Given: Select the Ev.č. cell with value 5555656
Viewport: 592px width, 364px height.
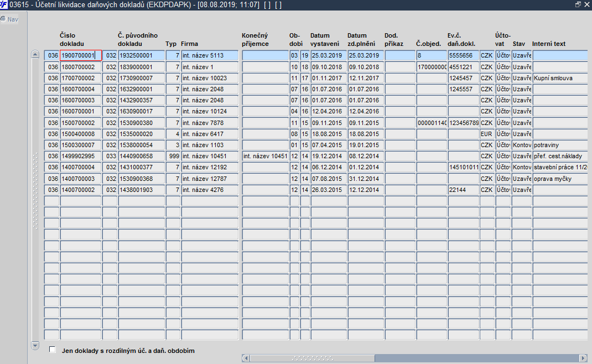Looking at the screenshot, I should click(x=463, y=55).
